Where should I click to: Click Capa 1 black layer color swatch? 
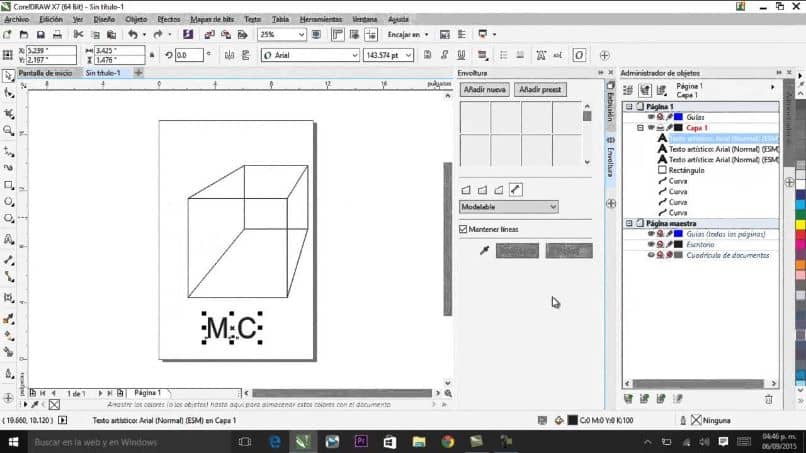click(679, 128)
